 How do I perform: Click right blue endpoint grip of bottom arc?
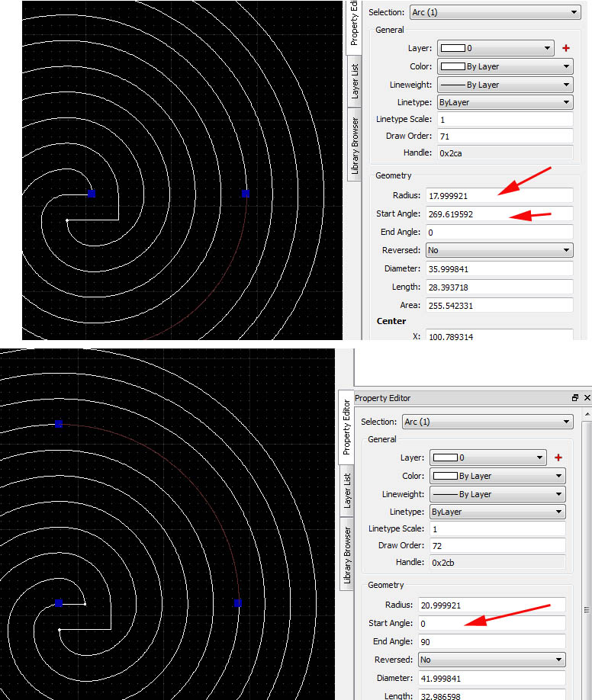click(x=238, y=603)
